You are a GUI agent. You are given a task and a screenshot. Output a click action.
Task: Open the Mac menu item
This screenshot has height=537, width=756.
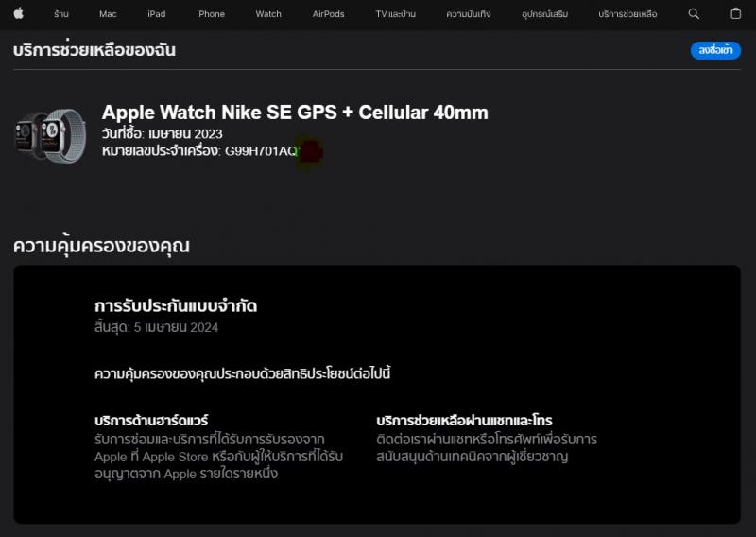pos(108,14)
